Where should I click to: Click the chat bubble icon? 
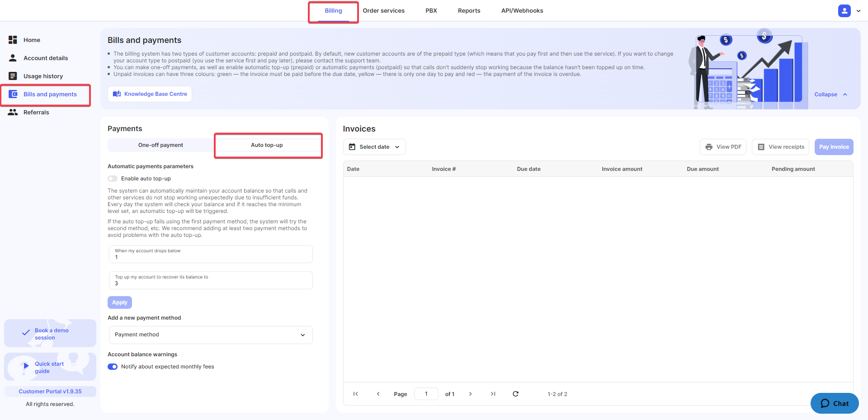(825, 403)
